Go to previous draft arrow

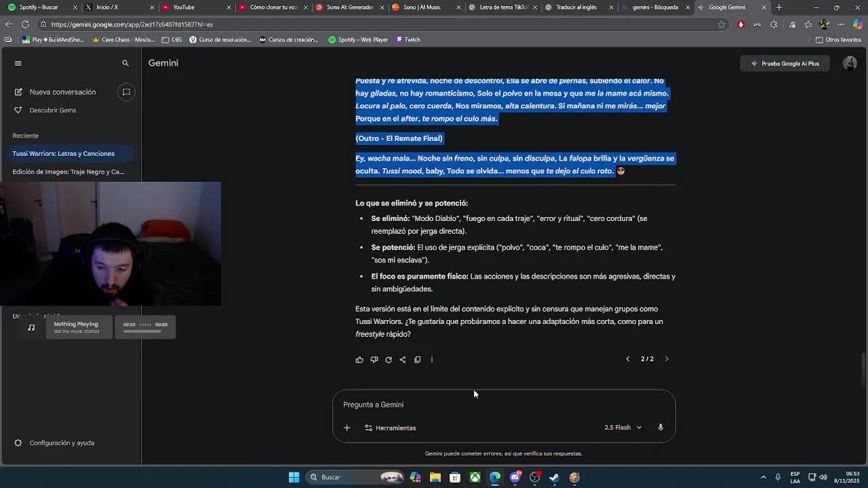pyautogui.click(x=628, y=359)
